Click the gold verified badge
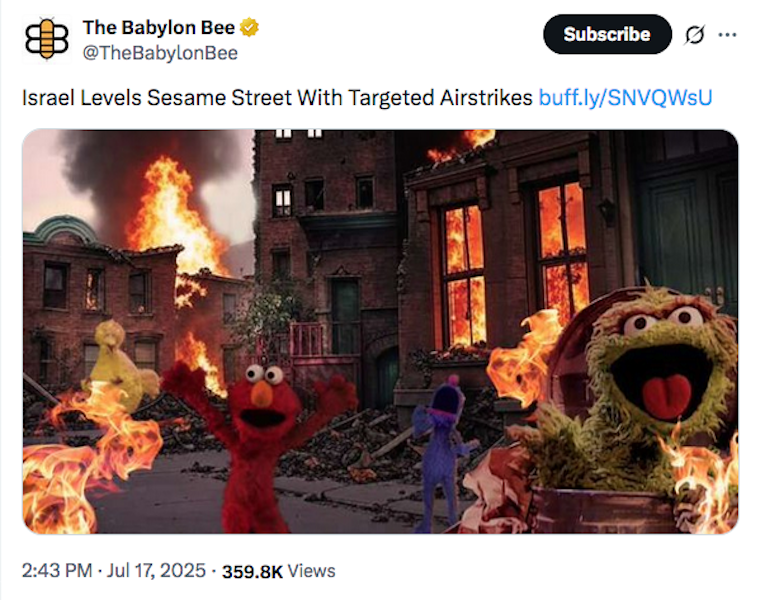Image resolution: width=760 pixels, height=600 pixels. (249, 28)
